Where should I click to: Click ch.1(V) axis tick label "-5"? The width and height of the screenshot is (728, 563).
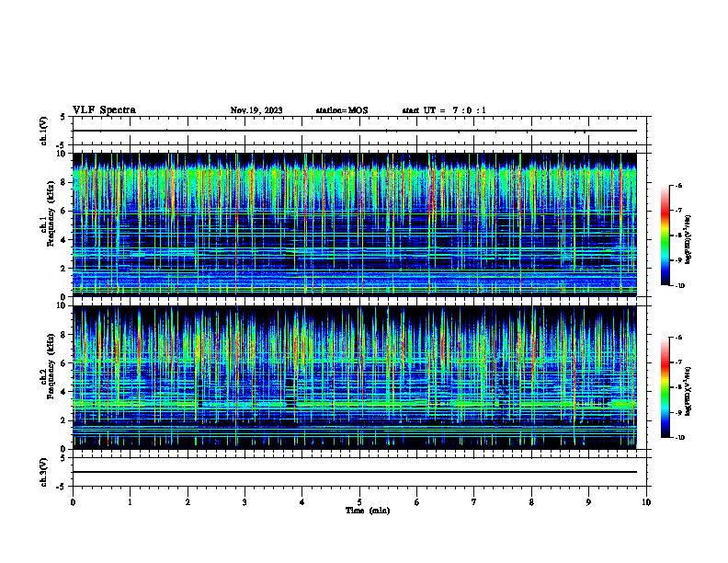click(63, 145)
